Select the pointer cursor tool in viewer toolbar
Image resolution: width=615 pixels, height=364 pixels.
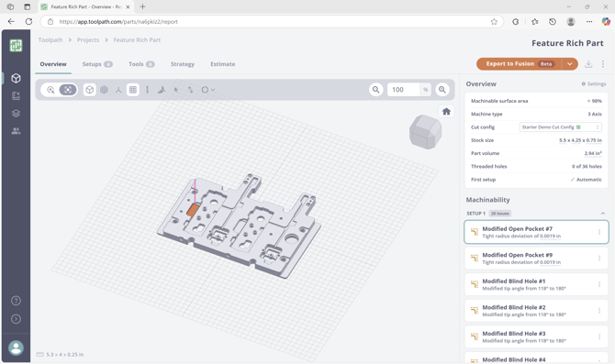click(175, 90)
